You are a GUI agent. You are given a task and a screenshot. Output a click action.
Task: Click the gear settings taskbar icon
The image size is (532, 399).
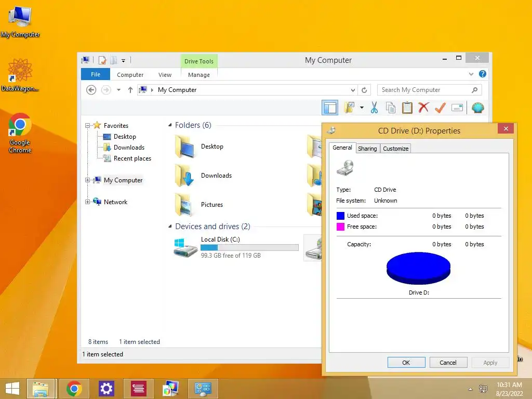[106, 389]
